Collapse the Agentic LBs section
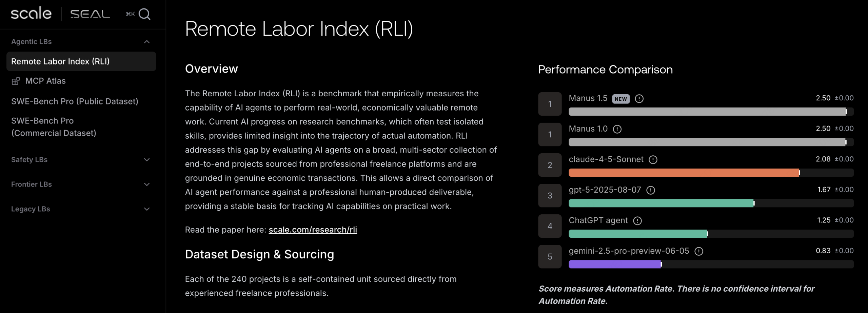The height and width of the screenshot is (313, 868). tap(147, 42)
